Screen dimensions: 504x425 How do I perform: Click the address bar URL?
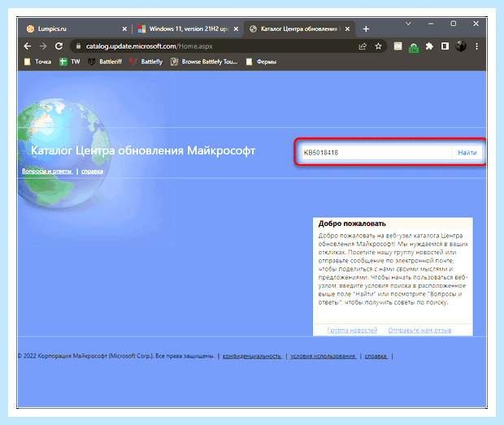point(149,46)
